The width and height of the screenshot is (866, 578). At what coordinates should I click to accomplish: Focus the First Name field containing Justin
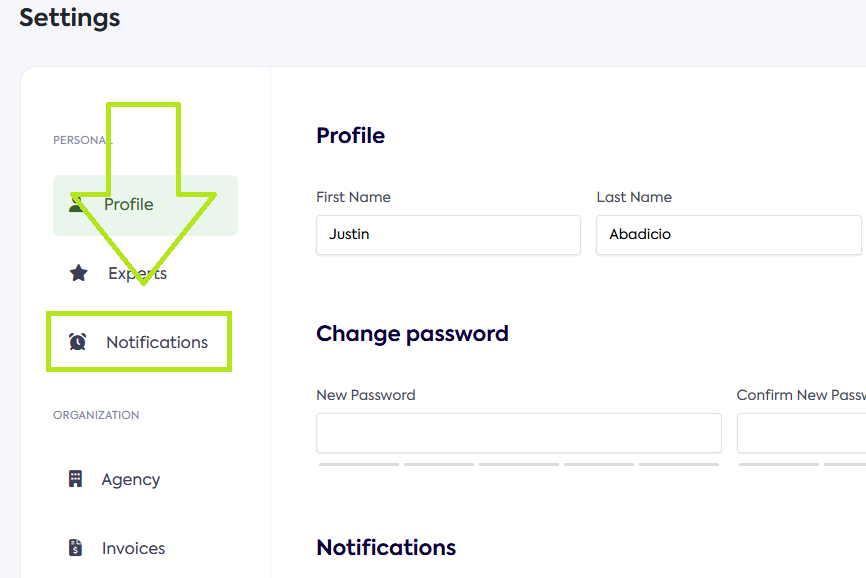click(x=448, y=235)
